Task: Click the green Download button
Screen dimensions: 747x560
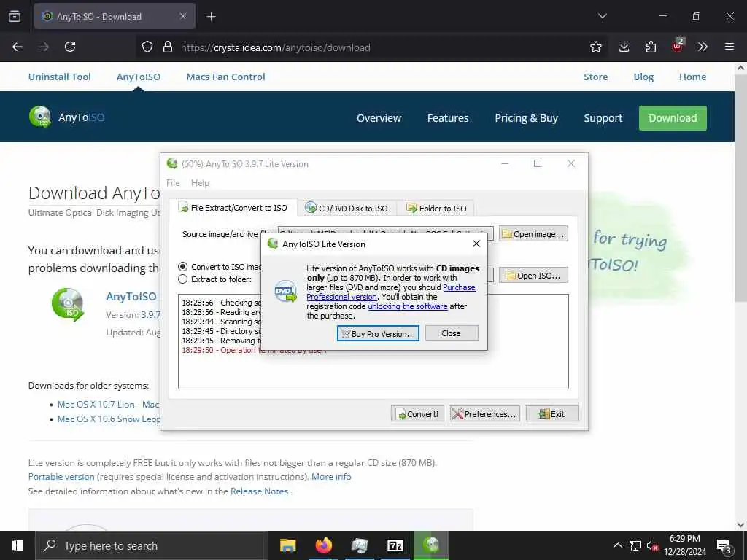Action: coord(673,117)
